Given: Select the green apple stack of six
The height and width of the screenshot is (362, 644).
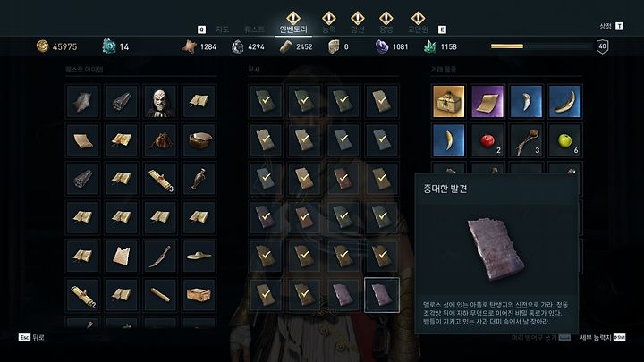Looking at the screenshot, I should click(x=564, y=140).
